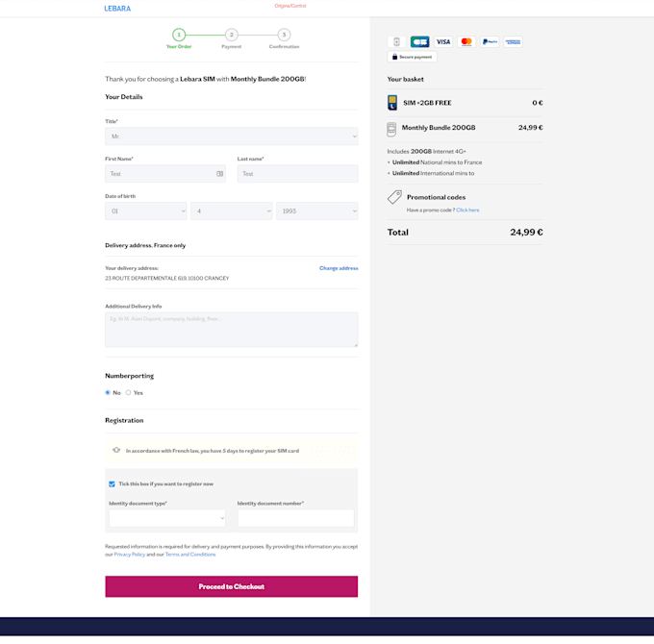Untick the register now checkbox

112,483
